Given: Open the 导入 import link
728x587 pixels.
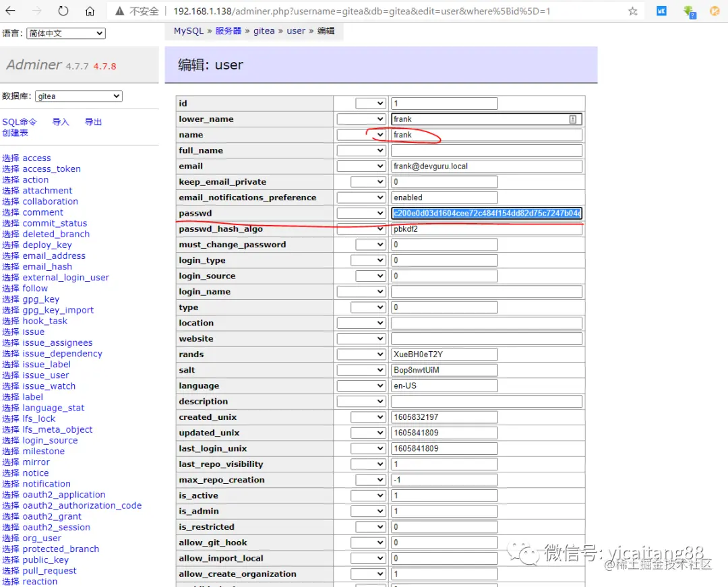Looking at the screenshot, I should [61, 121].
